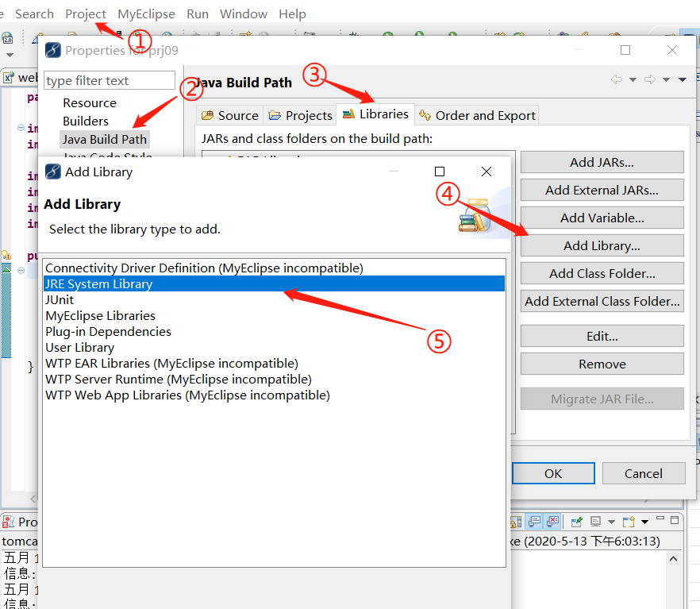Click the Open Console icon
The width and height of the screenshot is (700, 609).
click(629, 521)
